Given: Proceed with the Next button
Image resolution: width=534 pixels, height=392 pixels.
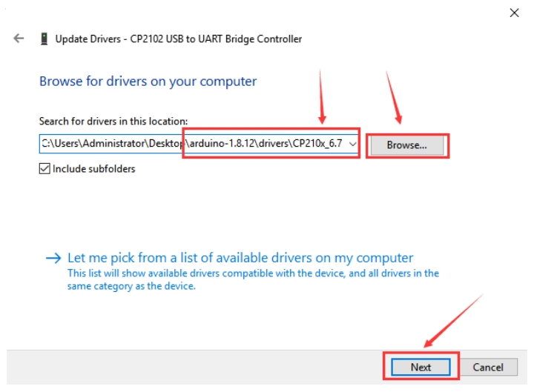Looking at the screenshot, I should (421, 367).
